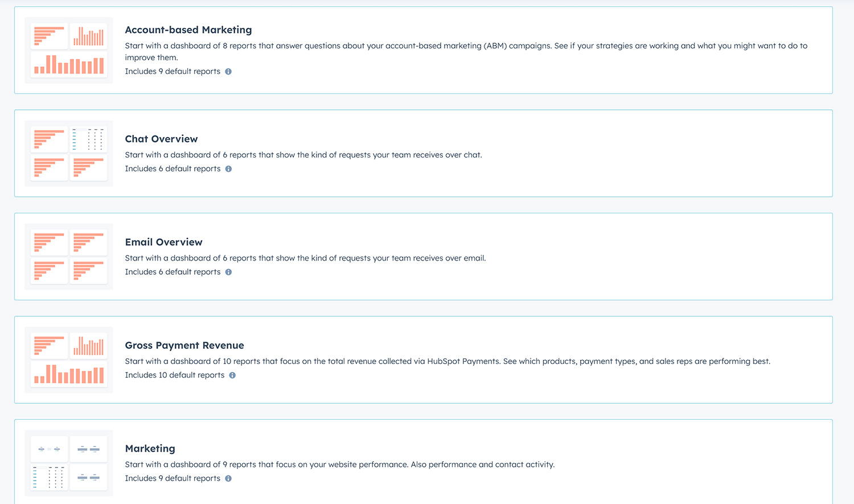Select the Account-based Marketing preview thumbnail
The height and width of the screenshot is (504, 854).
(69, 51)
